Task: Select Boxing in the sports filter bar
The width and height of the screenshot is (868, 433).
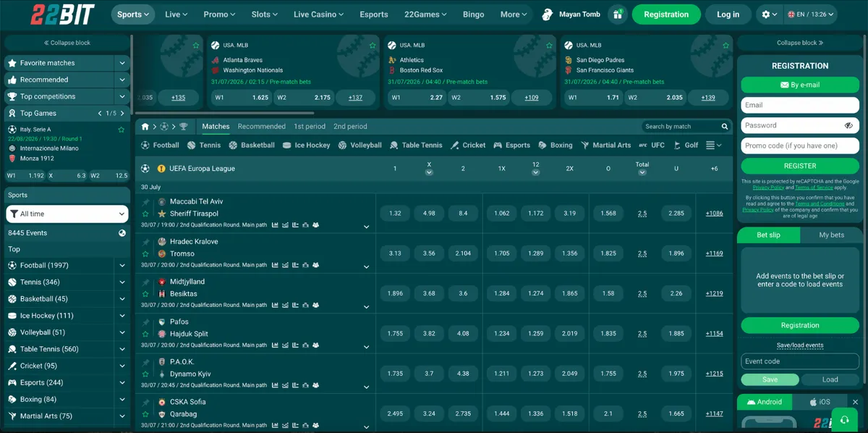Action: pyautogui.click(x=556, y=145)
